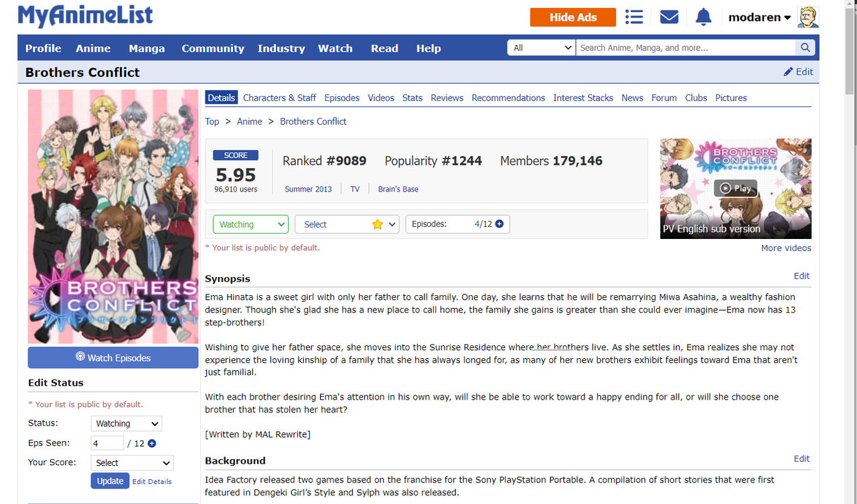Click Top in breadcrumb
Viewport: 857px width, 504px height.
(x=212, y=121)
